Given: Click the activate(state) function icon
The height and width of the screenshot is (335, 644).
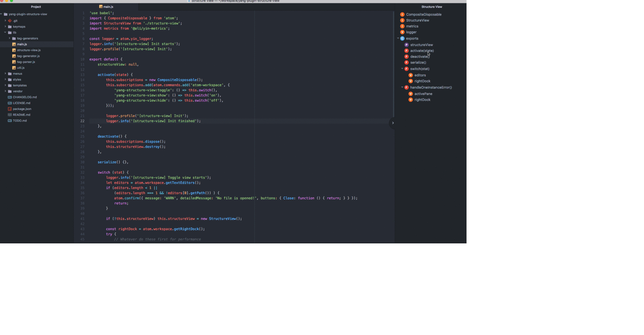Looking at the screenshot, I should [x=406, y=51].
